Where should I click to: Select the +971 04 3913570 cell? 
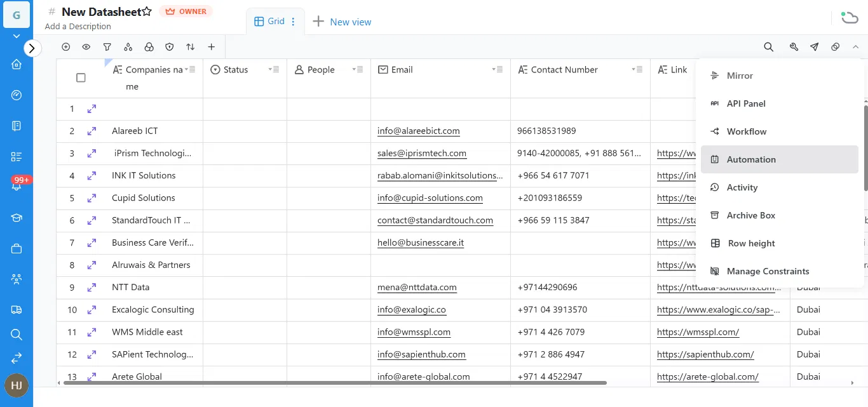tap(580, 310)
